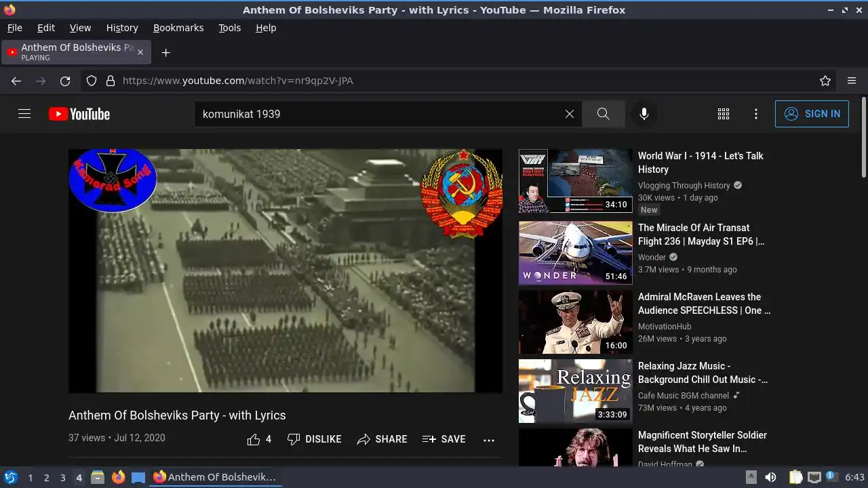Click the Relaxing Jazz thumbnail
The width and height of the screenshot is (868, 488).
tap(576, 391)
